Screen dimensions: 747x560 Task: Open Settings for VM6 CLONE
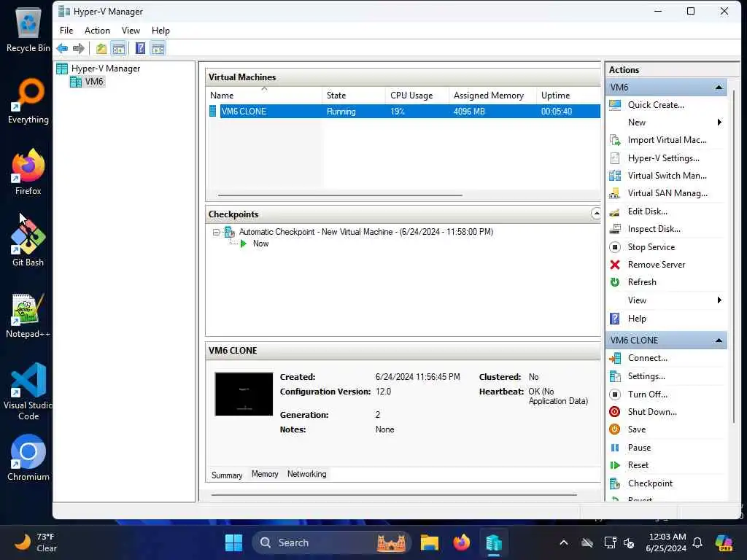tap(646, 376)
